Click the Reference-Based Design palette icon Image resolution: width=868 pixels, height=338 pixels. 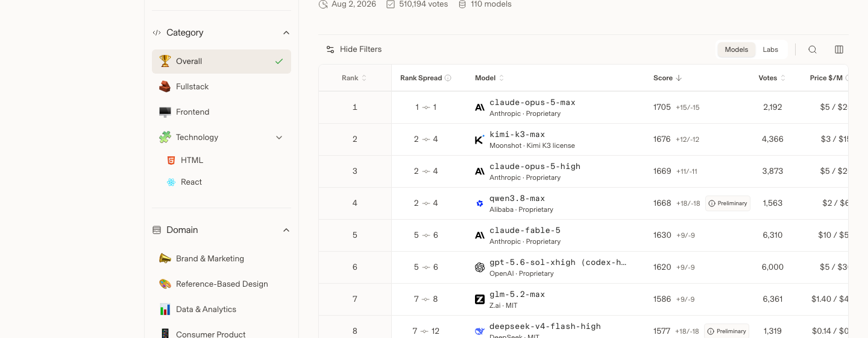[x=165, y=284]
